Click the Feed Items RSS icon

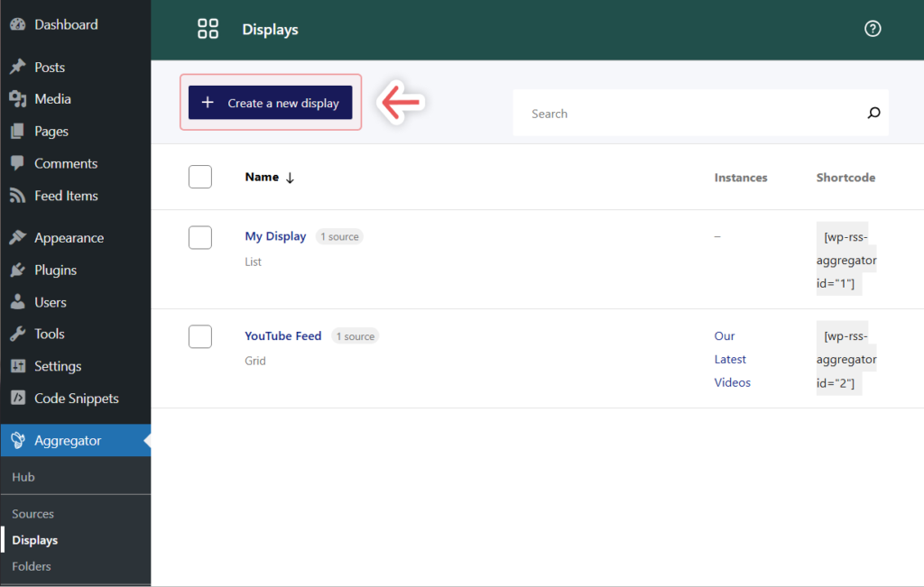pos(20,196)
